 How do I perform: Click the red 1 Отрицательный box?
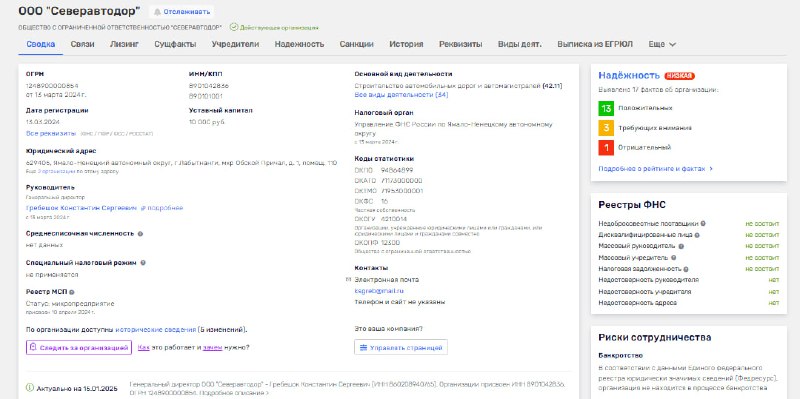click(606, 147)
